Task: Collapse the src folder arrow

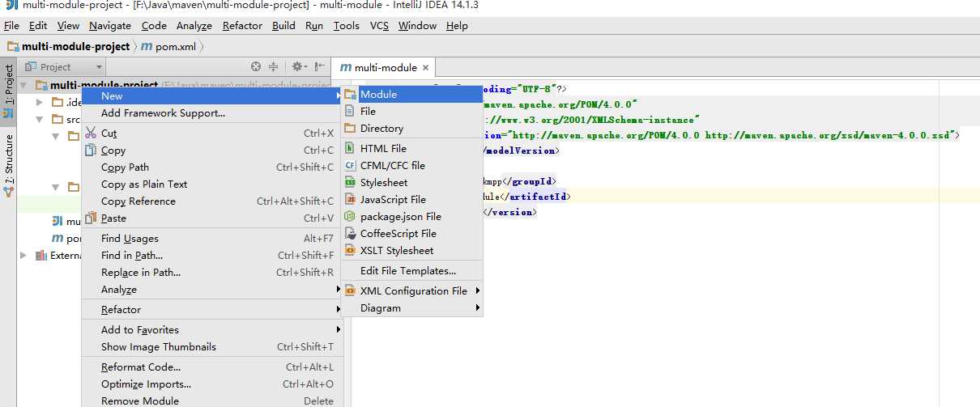Action: pos(40,119)
